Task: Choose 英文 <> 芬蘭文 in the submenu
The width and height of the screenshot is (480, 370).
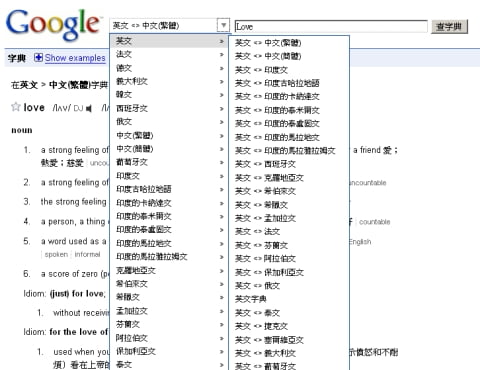Action: [289, 246]
